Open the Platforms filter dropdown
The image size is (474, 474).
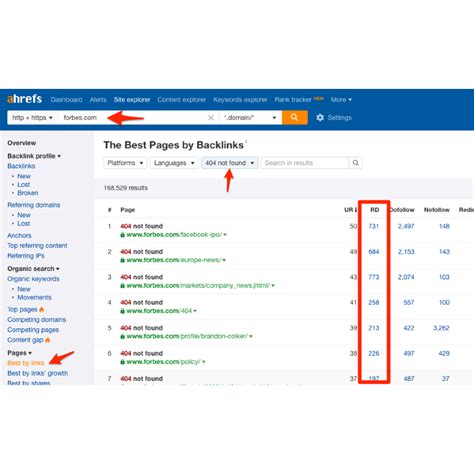[x=125, y=163]
